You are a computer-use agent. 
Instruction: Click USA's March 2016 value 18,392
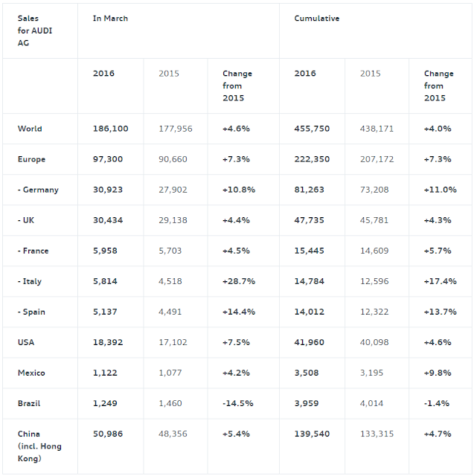click(x=108, y=342)
